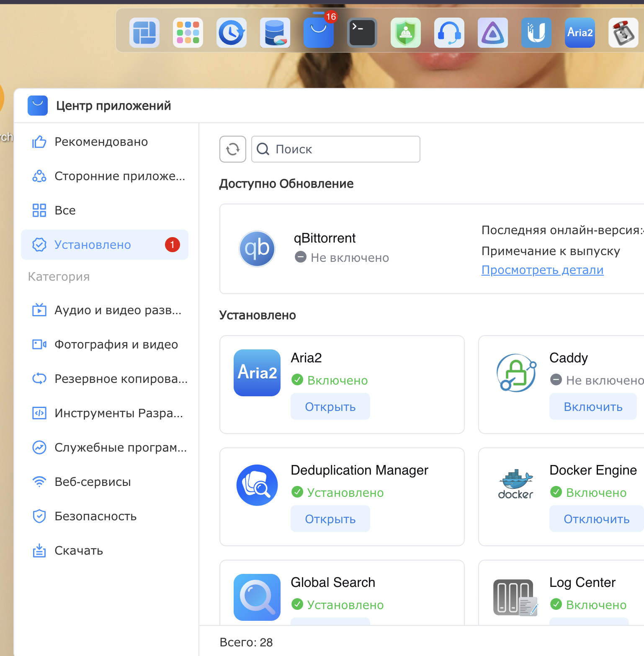Open Веб-сервисы category
This screenshot has width=644, height=656.
pos(105,482)
